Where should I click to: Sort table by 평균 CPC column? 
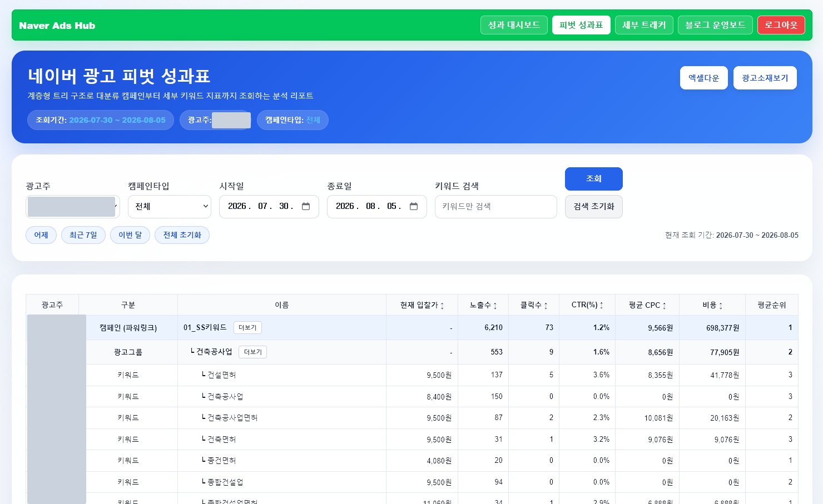click(x=647, y=305)
